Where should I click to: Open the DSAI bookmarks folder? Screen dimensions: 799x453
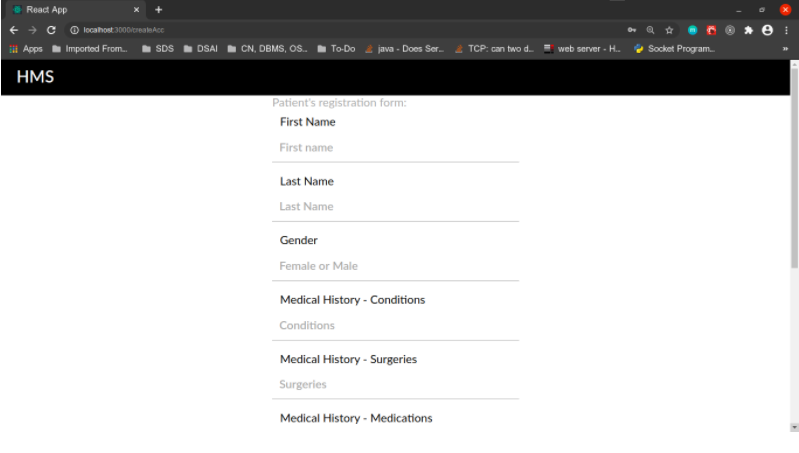(200, 49)
